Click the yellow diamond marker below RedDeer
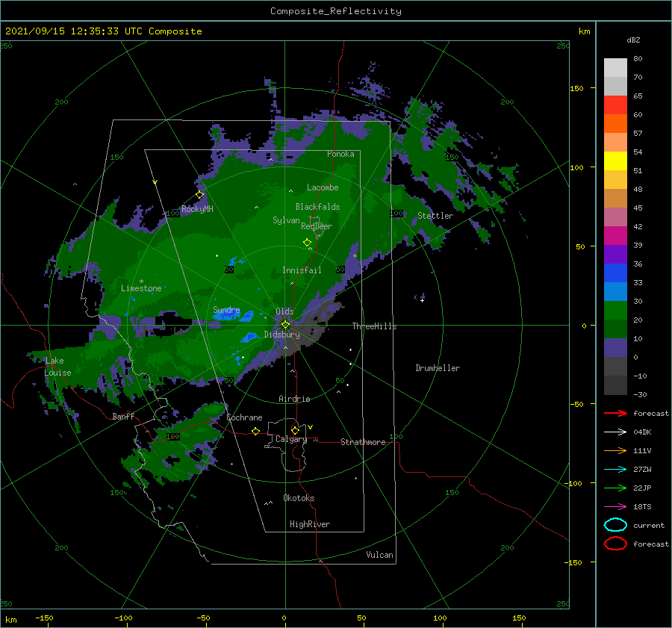 point(308,242)
